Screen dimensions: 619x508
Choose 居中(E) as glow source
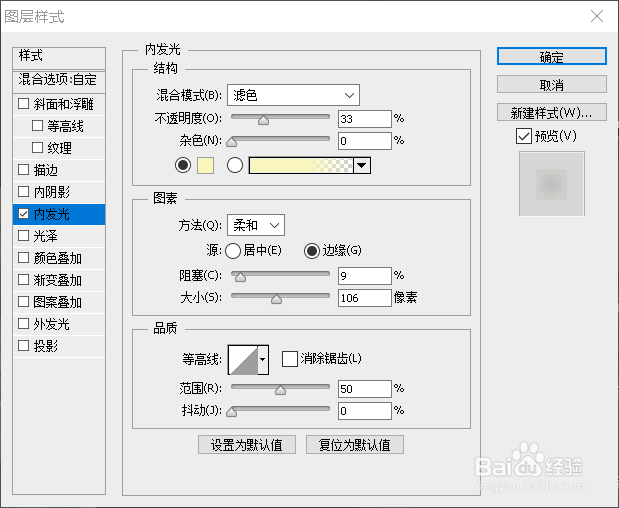click(x=233, y=251)
